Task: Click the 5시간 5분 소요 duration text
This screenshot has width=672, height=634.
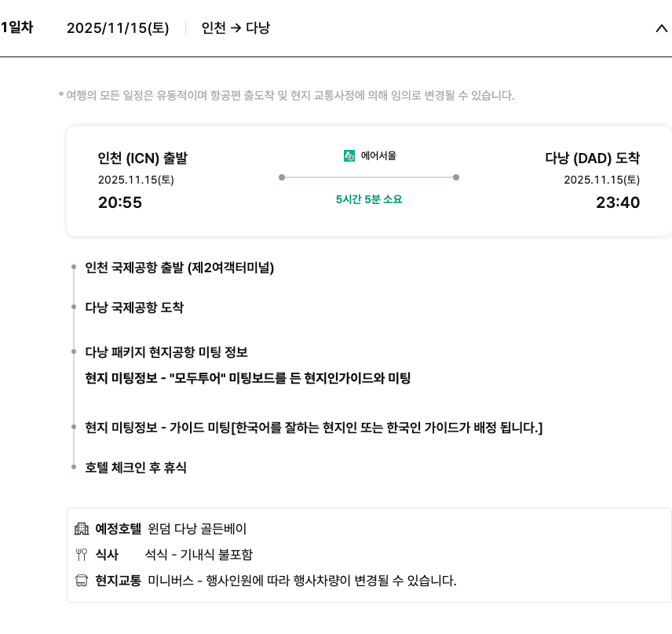Action: 369,199
